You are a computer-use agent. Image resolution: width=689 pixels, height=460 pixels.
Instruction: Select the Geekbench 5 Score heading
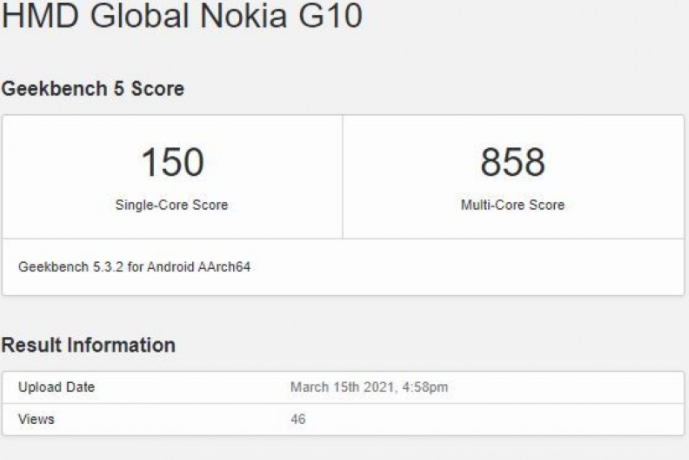[x=92, y=89]
